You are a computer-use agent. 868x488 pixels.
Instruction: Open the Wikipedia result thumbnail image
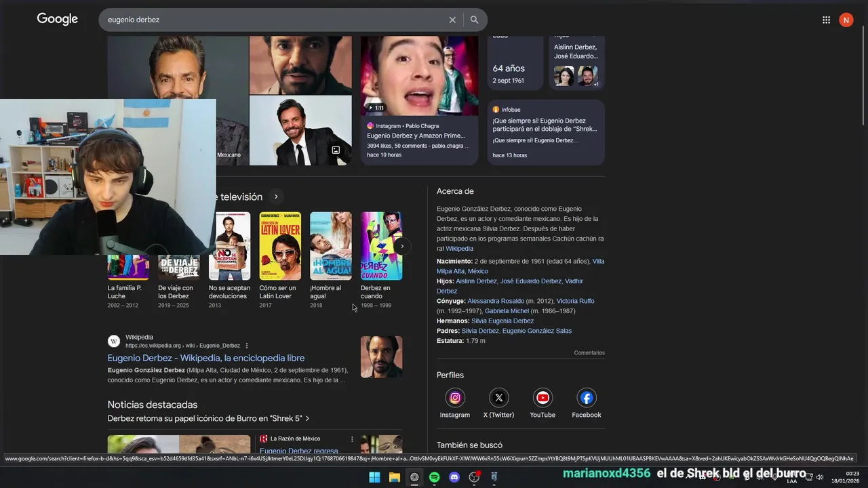tap(381, 357)
